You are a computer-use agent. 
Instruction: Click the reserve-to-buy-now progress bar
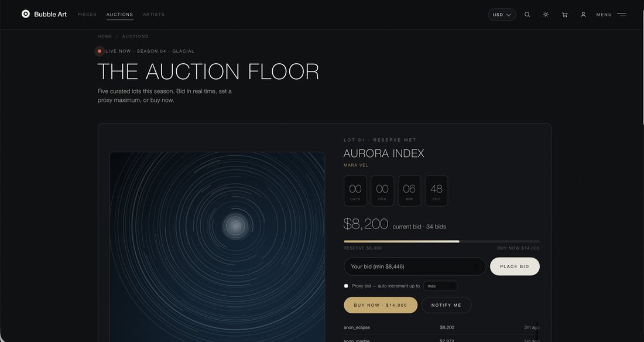point(441,241)
